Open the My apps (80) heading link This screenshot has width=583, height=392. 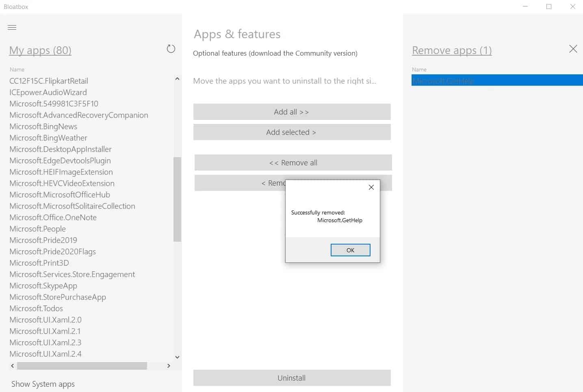40,50
